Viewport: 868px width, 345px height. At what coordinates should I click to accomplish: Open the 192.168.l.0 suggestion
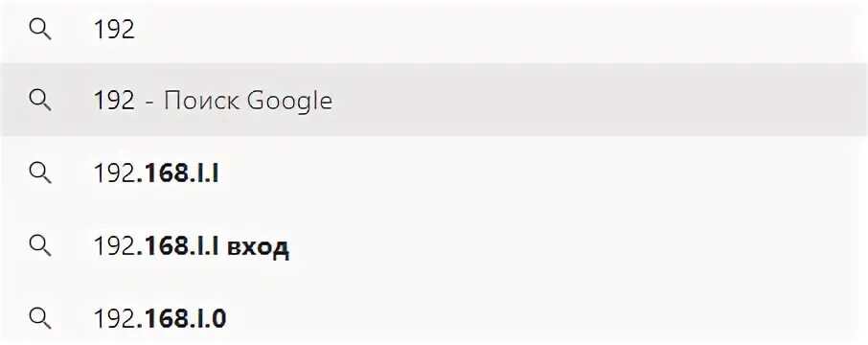click(434, 319)
